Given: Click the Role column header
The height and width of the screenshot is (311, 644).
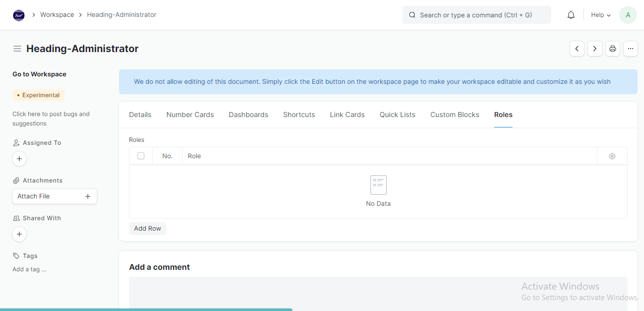Looking at the screenshot, I should click(389, 156).
